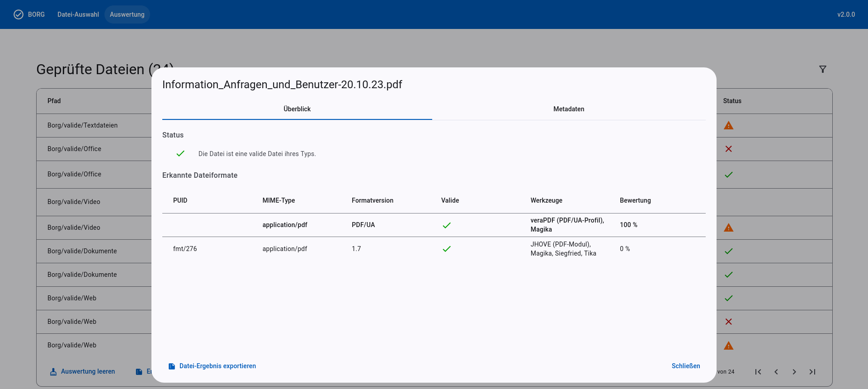Click the veraPDF (PDF/UA-Profil), Magika tools cell
The width and height of the screenshot is (868, 389).
[x=567, y=225]
